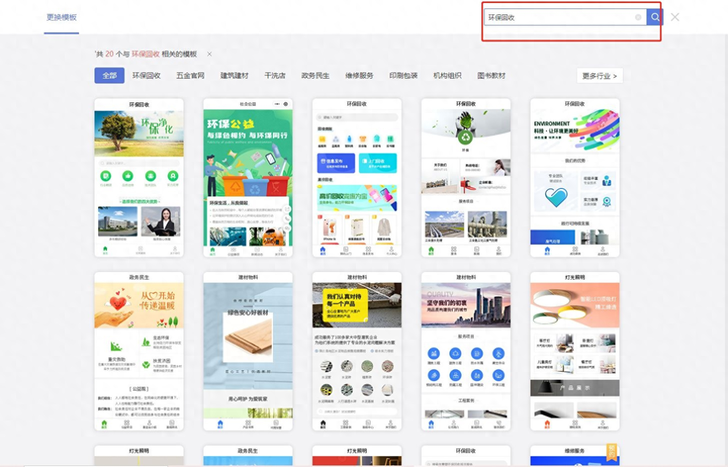This screenshot has height=467, width=728.
Task: Expand the 更多行业 industries list
Action: pyautogui.click(x=599, y=76)
